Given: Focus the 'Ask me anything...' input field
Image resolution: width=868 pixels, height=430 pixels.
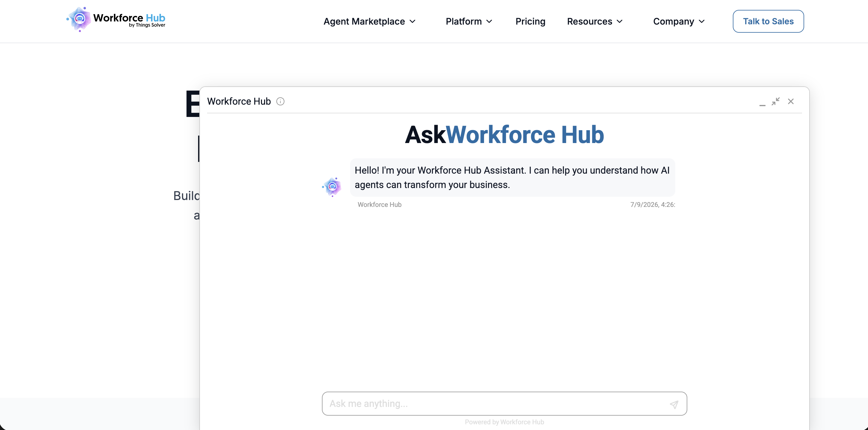Looking at the screenshot, I should (x=504, y=403).
